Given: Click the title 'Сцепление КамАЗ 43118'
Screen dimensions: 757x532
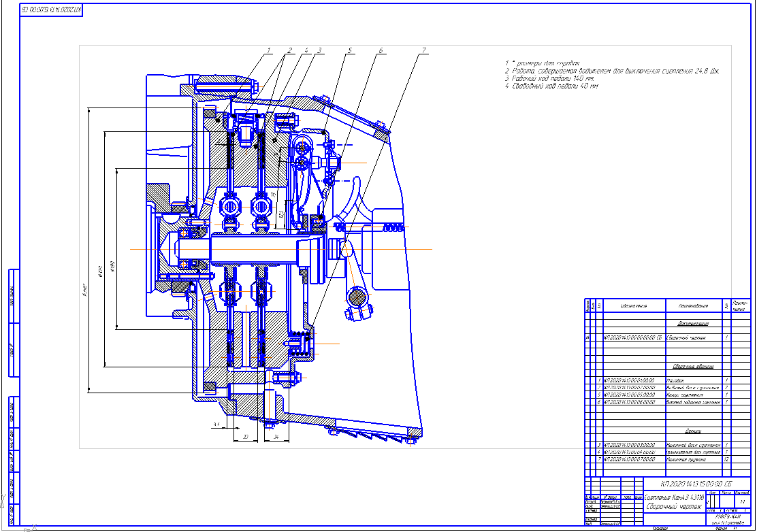Looking at the screenshot, I should [674, 497].
